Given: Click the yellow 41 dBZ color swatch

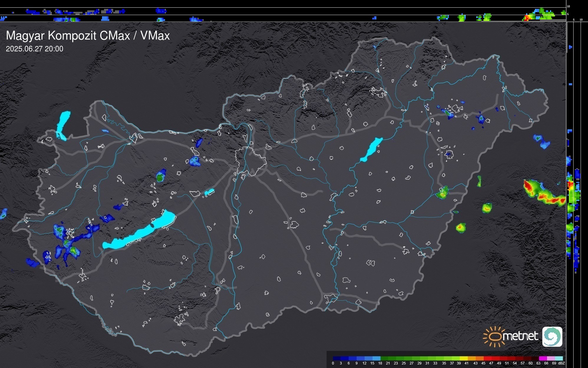Looking at the screenshot, I should coord(465,358).
